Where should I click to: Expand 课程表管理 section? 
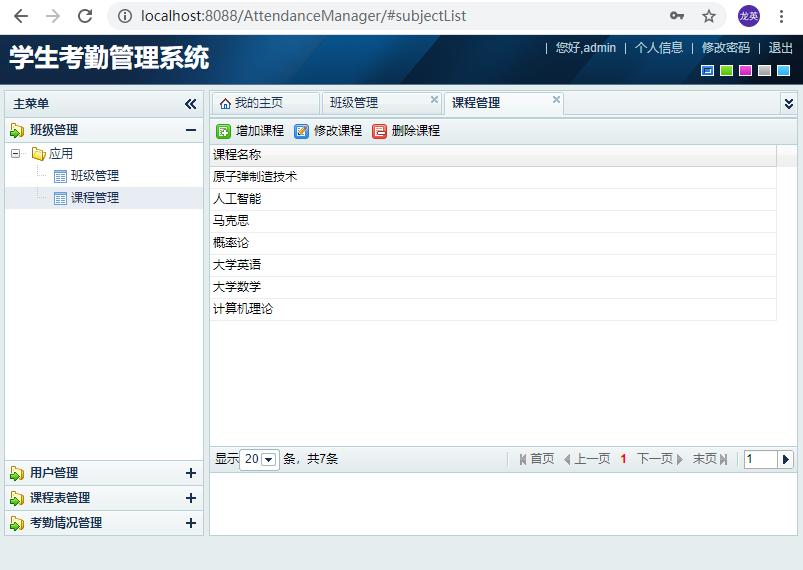[x=191, y=498]
